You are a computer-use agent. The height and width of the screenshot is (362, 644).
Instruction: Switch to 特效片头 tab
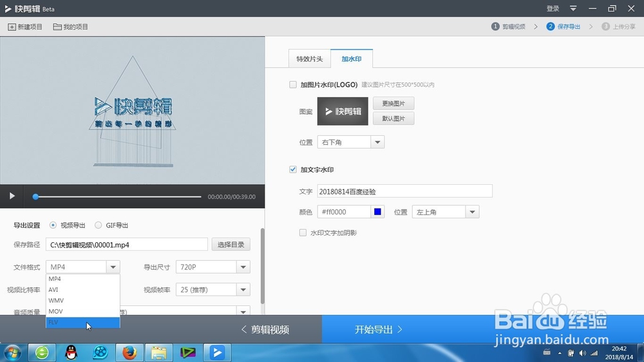[310, 59]
